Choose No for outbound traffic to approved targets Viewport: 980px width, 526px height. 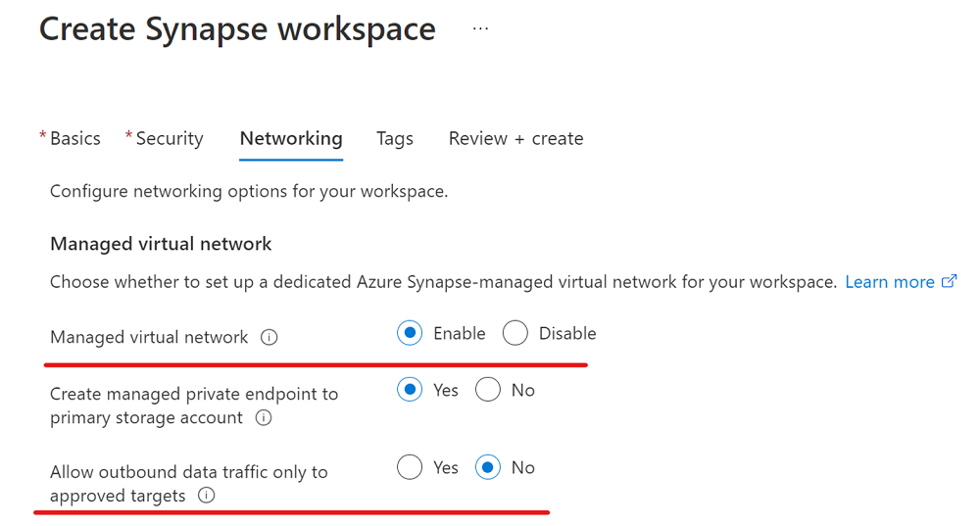[x=488, y=468]
